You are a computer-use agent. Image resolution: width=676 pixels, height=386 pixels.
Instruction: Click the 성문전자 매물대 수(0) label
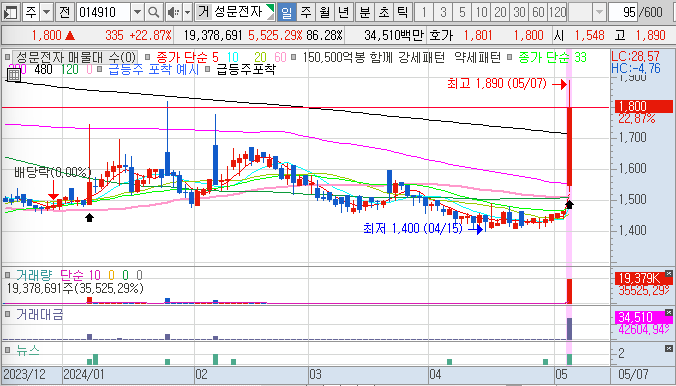[x=76, y=57]
